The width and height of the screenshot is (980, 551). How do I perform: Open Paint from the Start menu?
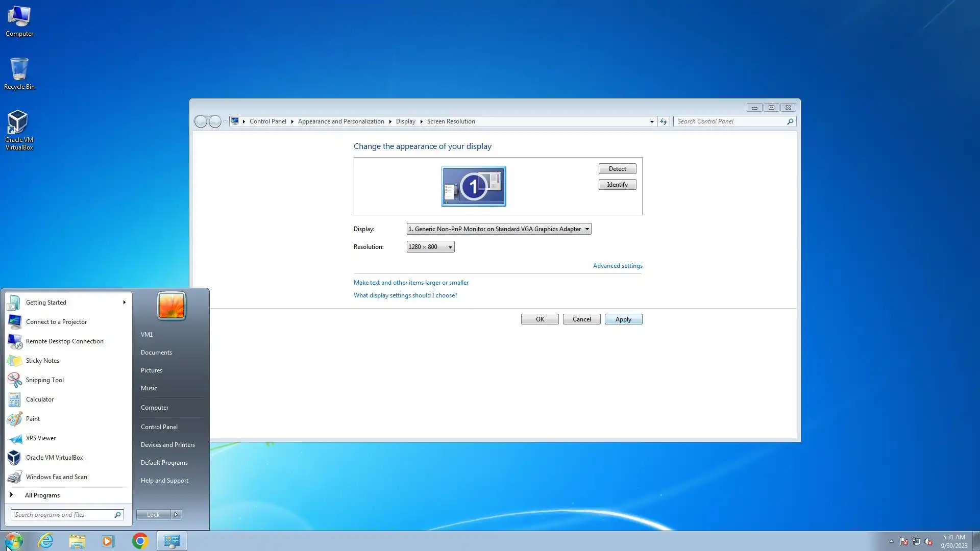tap(33, 419)
